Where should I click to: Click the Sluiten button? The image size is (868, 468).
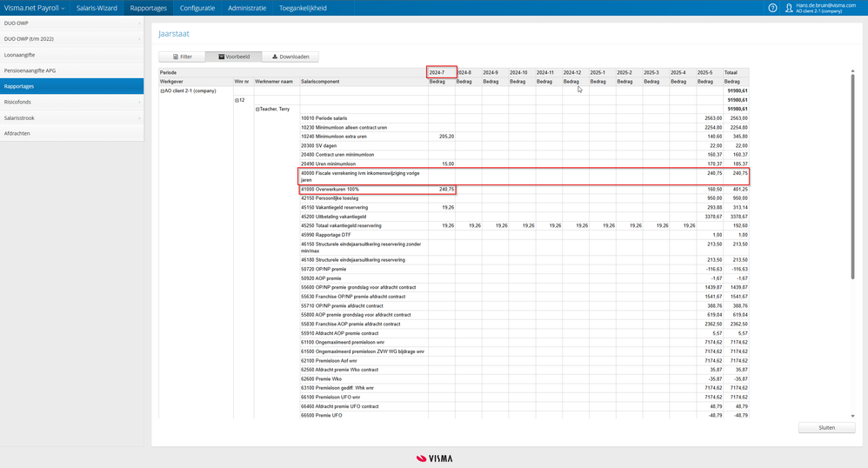(826, 428)
